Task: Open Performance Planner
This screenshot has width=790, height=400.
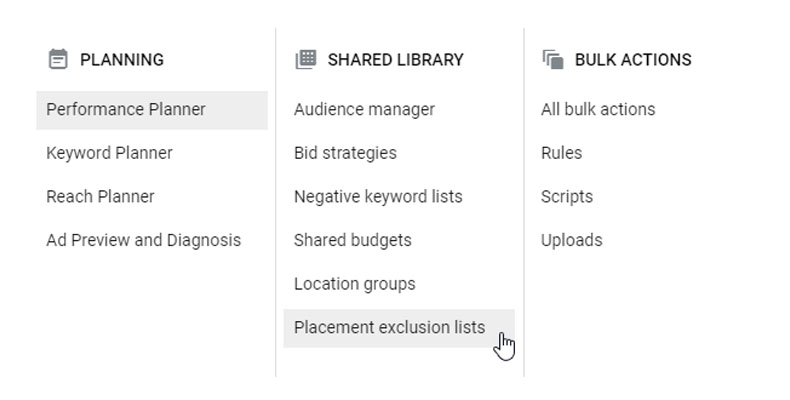Action: [126, 110]
